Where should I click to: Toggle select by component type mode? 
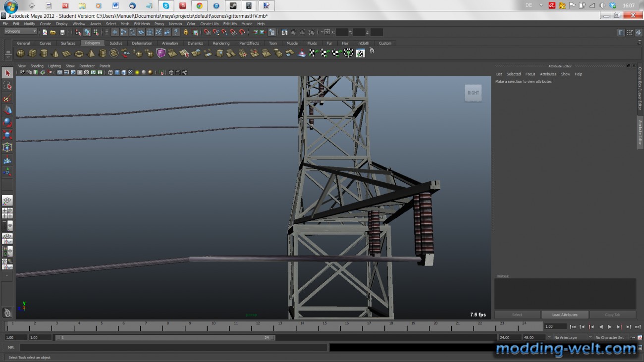pos(96,32)
